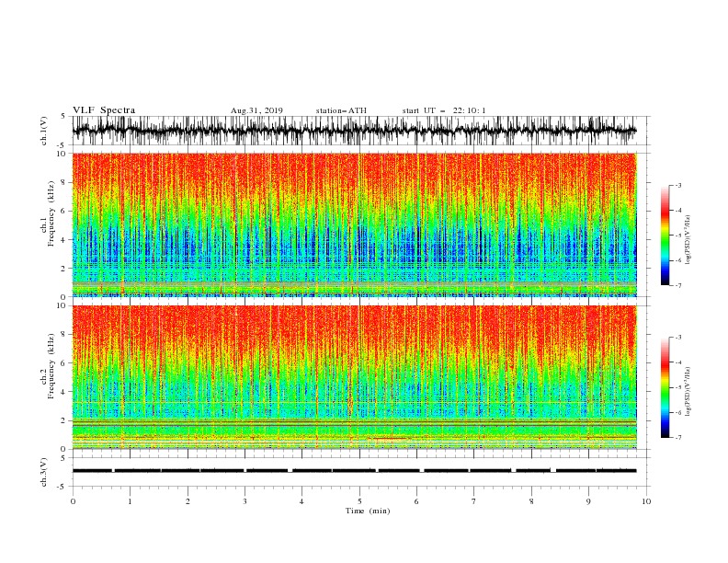Click time axis tick label 8
Screen dimensions: 728x563
click(531, 501)
